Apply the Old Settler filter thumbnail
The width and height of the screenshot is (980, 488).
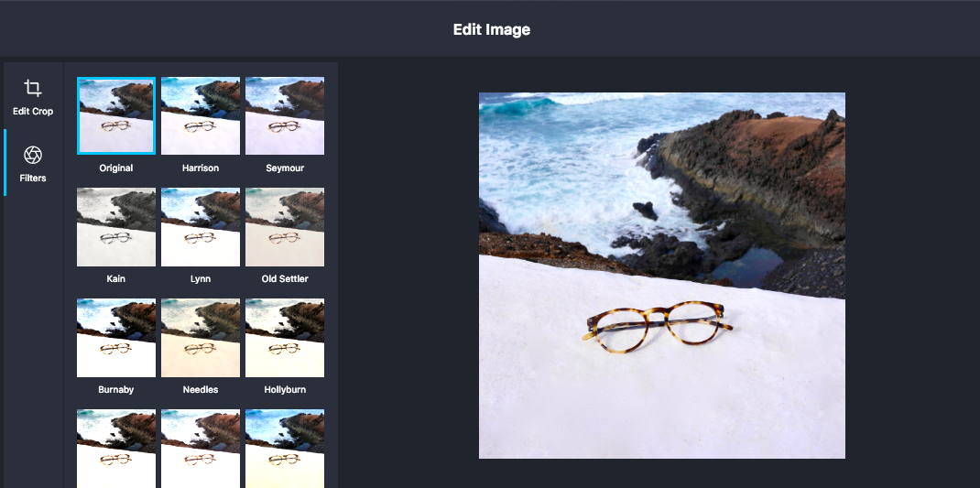pyautogui.click(x=285, y=227)
